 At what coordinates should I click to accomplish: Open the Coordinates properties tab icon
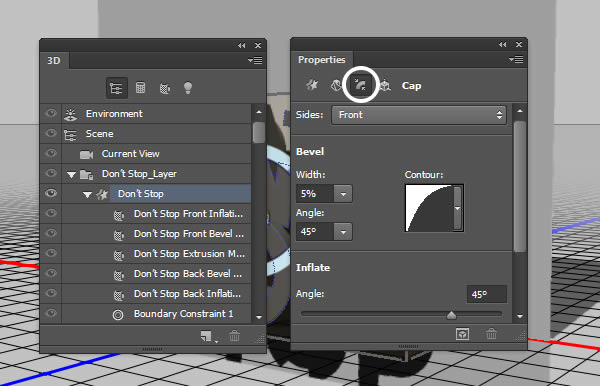point(385,85)
